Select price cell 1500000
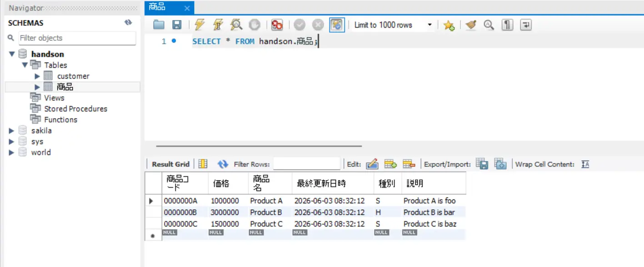Image resolution: width=644 pixels, height=267 pixels. [228, 224]
